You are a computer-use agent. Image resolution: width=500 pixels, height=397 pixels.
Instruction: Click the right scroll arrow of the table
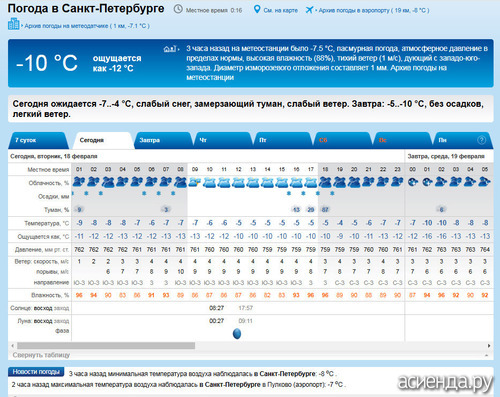coord(489,346)
